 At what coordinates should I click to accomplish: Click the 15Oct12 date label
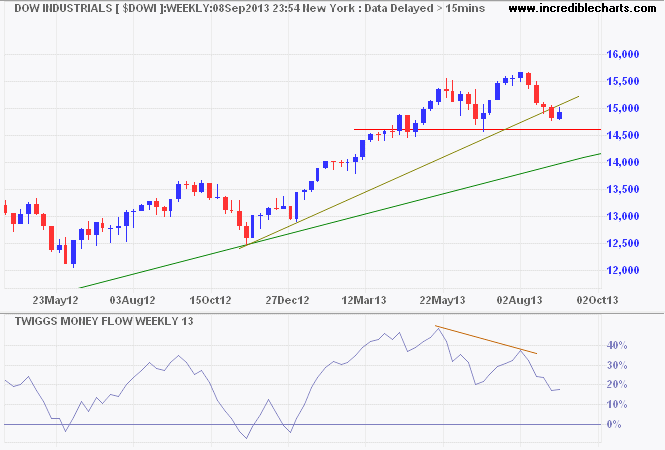pos(210,300)
